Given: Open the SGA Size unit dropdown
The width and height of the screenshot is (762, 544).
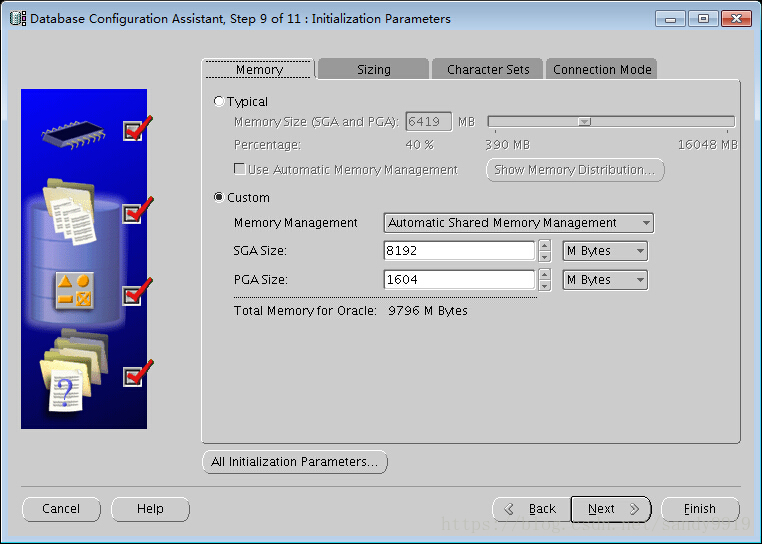Looking at the screenshot, I should [x=605, y=251].
